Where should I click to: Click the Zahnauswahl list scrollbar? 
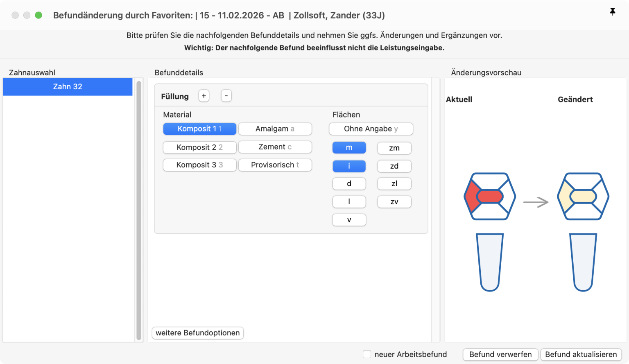pos(139,210)
